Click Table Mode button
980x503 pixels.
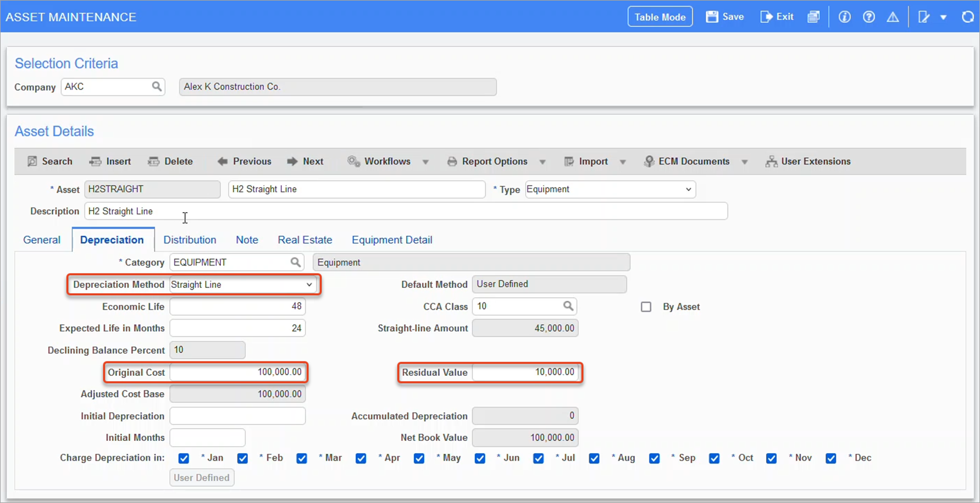[x=660, y=17]
